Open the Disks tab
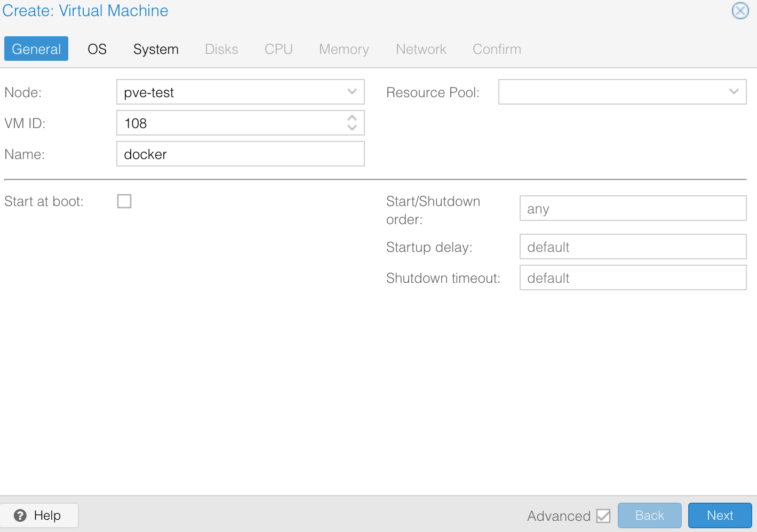 click(221, 49)
